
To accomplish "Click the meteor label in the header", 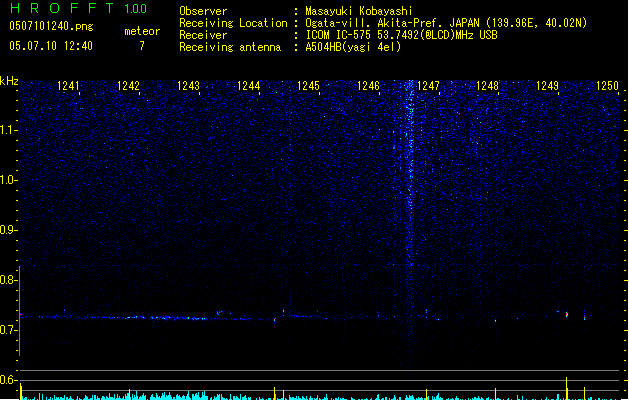I will [x=142, y=31].
